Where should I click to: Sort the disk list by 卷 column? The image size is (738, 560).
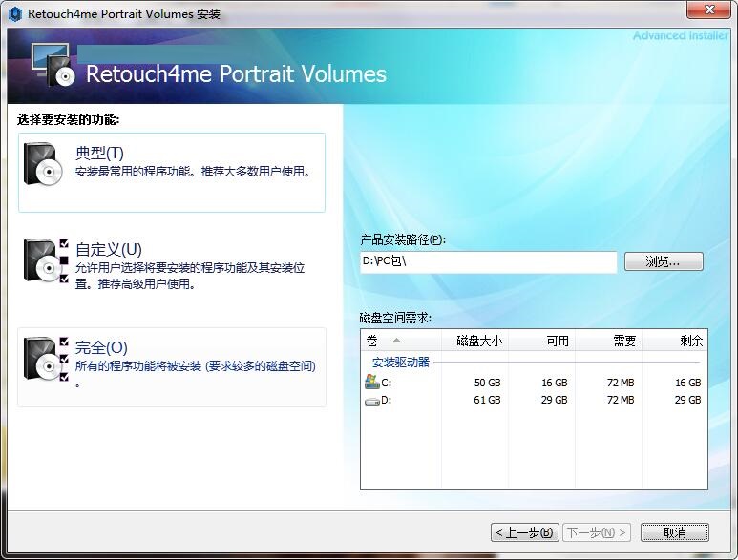click(x=401, y=341)
